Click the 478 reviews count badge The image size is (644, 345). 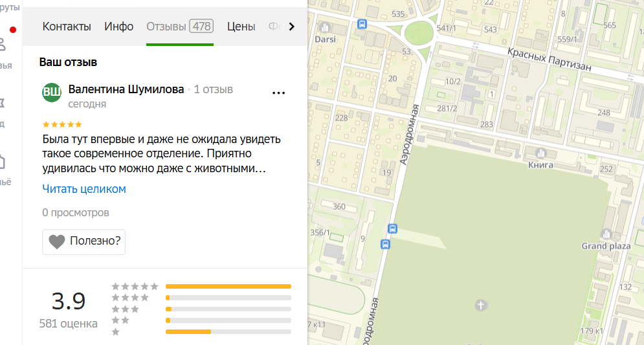click(x=202, y=27)
